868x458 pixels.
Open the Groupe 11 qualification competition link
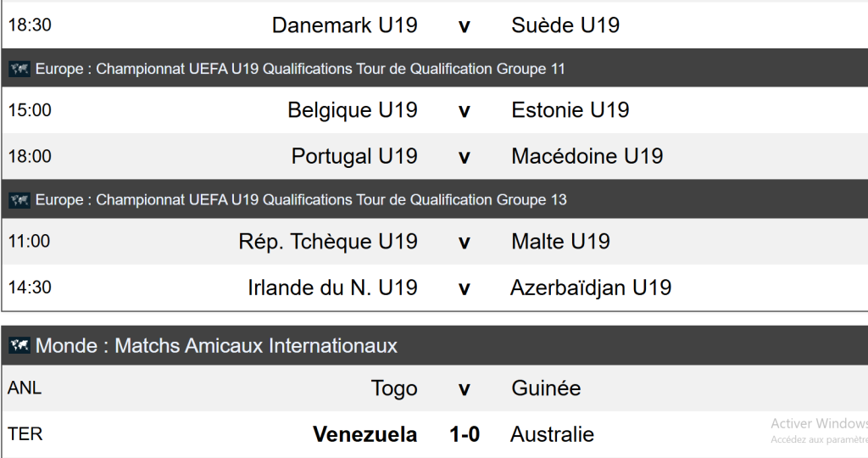(x=300, y=69)
